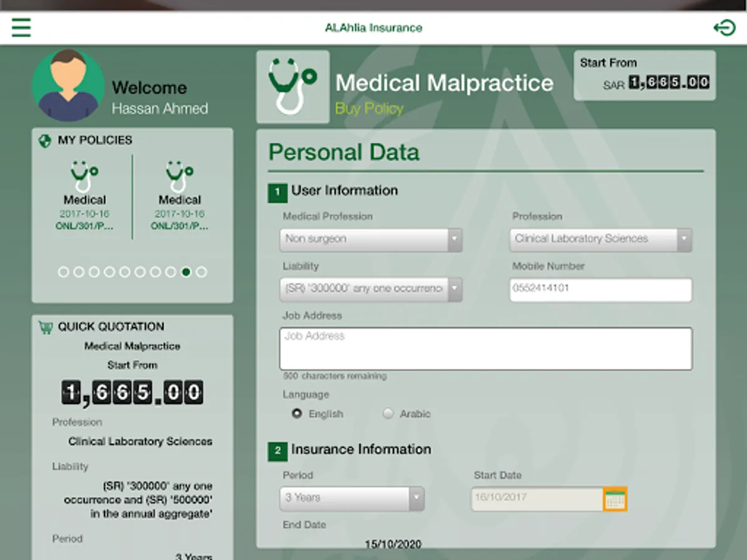
Task: Click the Start From price box
Action: pyautogui.click(x=645, y=75)
